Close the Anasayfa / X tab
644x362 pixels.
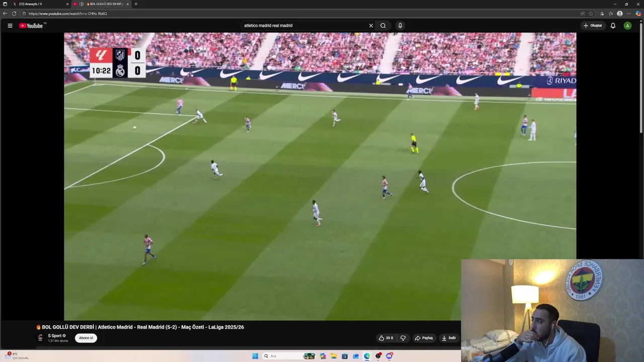point(67,4)
